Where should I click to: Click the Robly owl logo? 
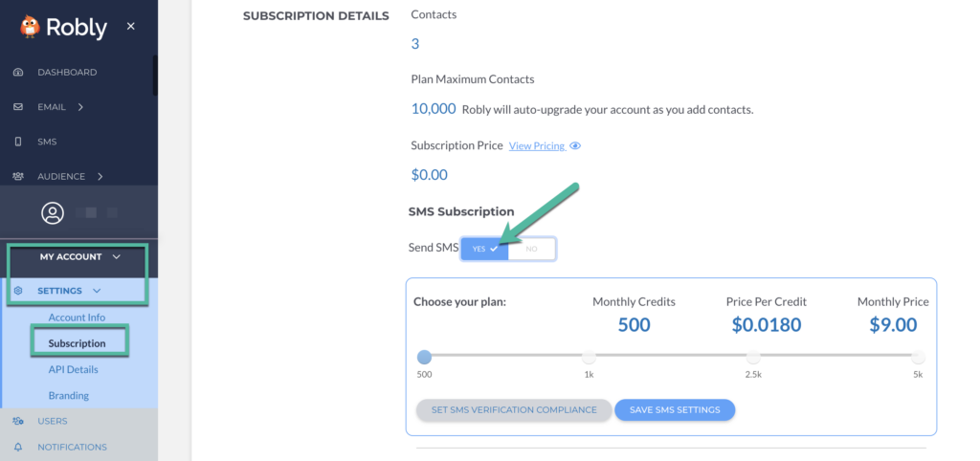30,26
